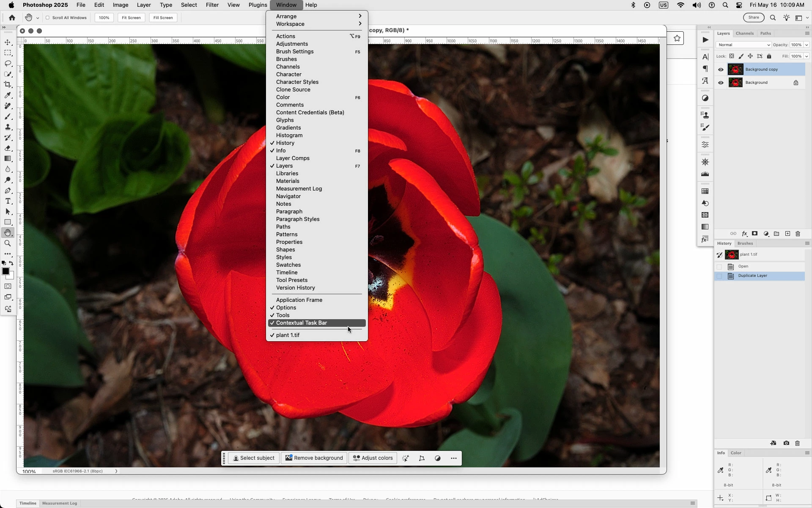Image resolution: width=812 pixels, height=508 pixels.
Task: Select the Eraser tool
Action: point(8,148)
